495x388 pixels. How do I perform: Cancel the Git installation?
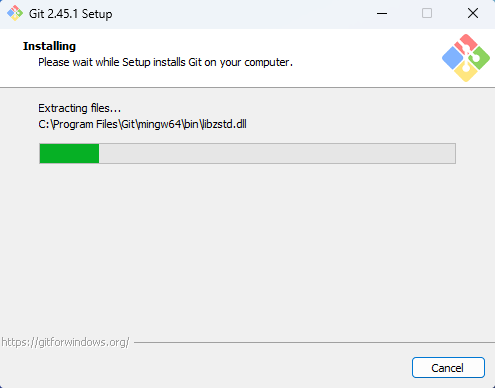click(448, 368)
